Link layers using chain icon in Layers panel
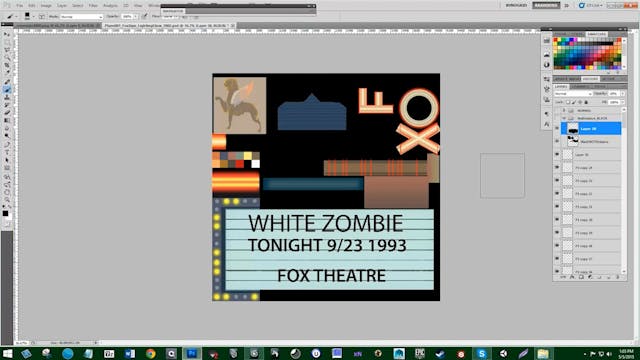This screenshot has height=360, width=640. pyautogui.click(x=563, y=277)
